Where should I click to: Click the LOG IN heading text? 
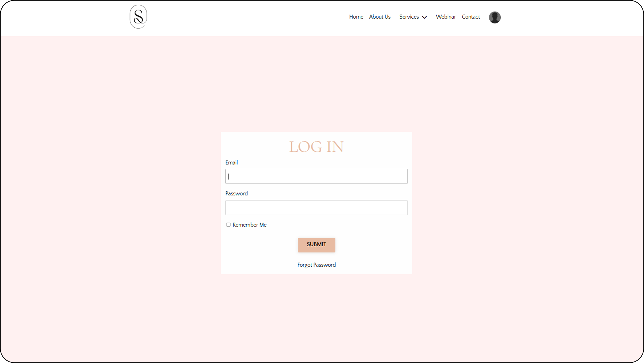[316, 147]
